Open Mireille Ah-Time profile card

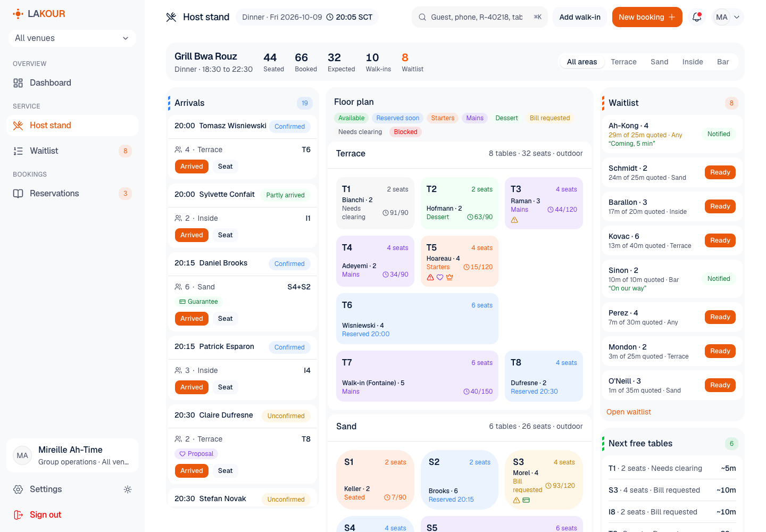tap(72, 455)
